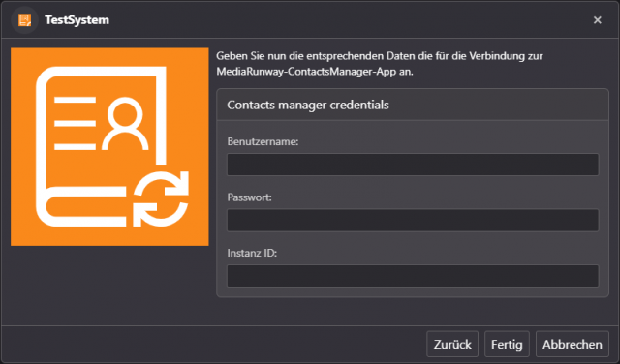Focus the Instanz ID input field
620x364 pixels.
pyautogui.click(x=413, y=276)
